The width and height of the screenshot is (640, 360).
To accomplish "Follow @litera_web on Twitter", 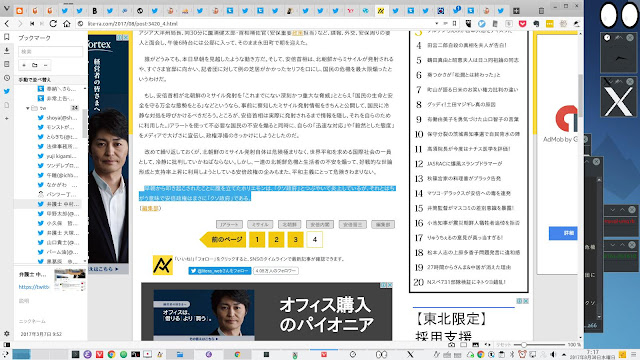I will [220, 271].
